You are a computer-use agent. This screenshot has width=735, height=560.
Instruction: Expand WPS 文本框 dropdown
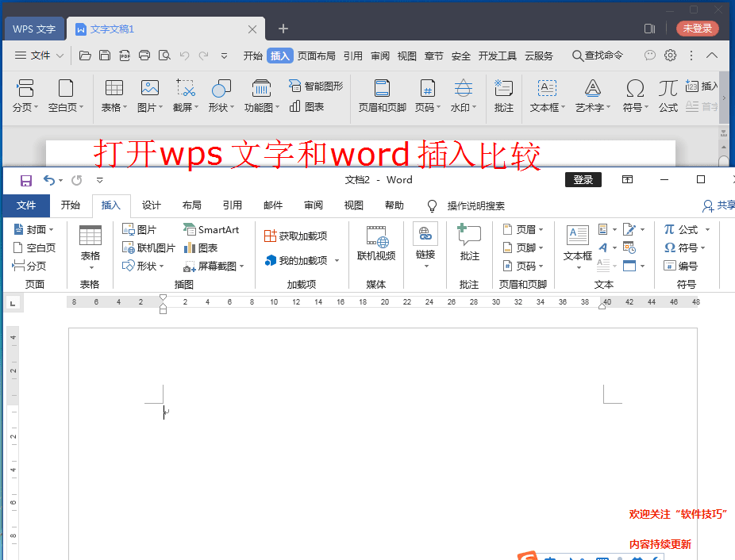coord(563,107)
